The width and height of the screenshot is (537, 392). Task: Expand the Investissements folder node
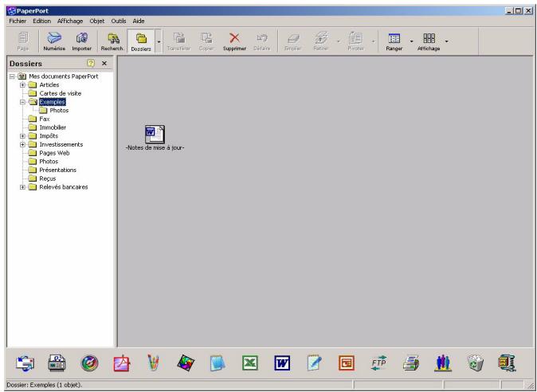pyautogui.click(x=22, y=144)
